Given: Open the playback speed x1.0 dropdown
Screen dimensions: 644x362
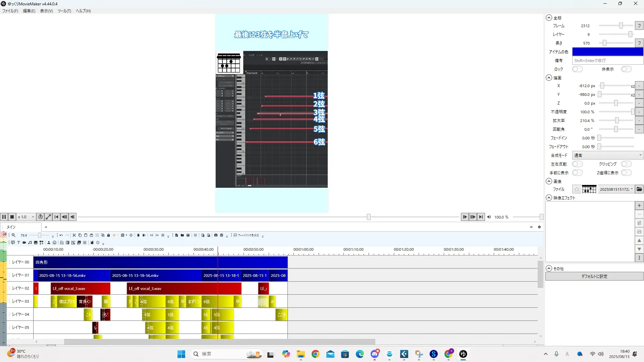Looking at the screenshot, I should click(x=26, y=217).
